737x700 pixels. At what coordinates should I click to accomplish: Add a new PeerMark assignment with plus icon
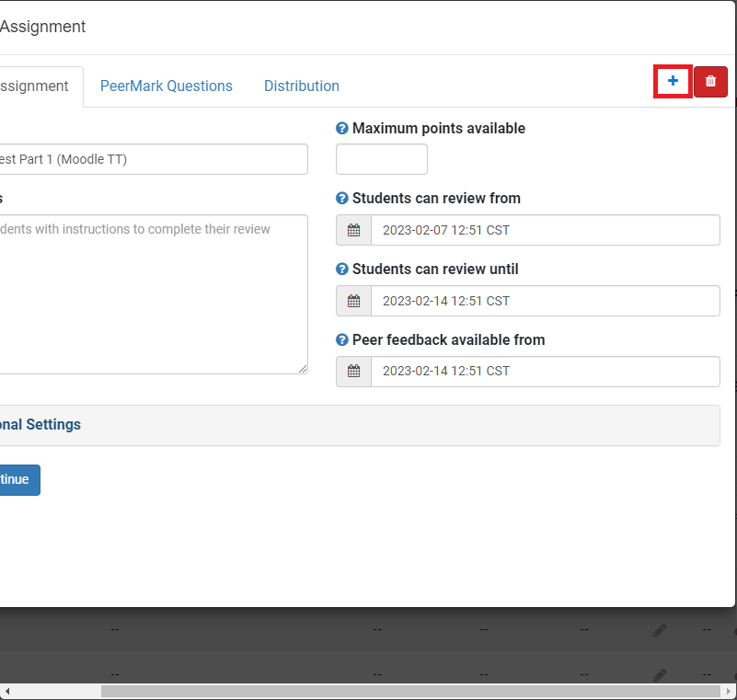point(672,81)
